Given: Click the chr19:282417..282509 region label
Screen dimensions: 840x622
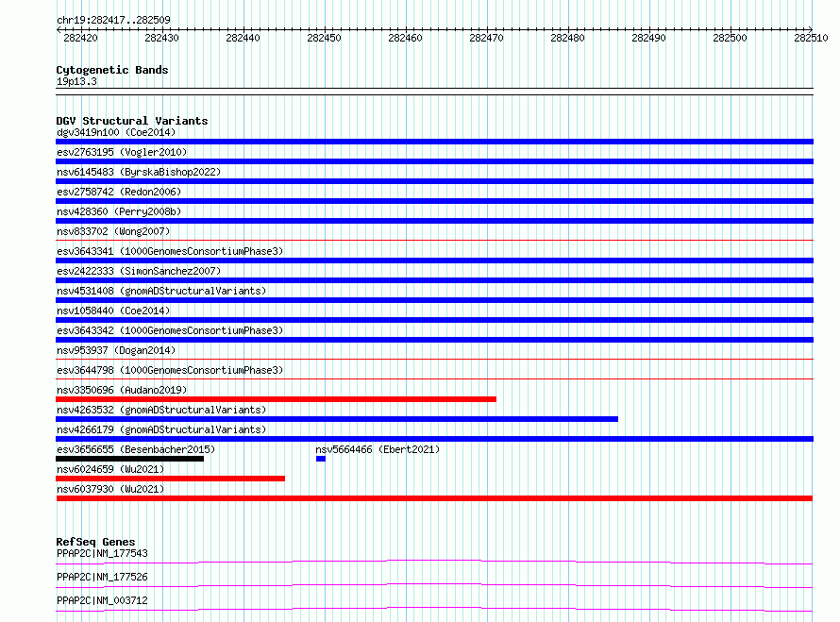Looking at the screenshot, I should (x=113, y=20).
